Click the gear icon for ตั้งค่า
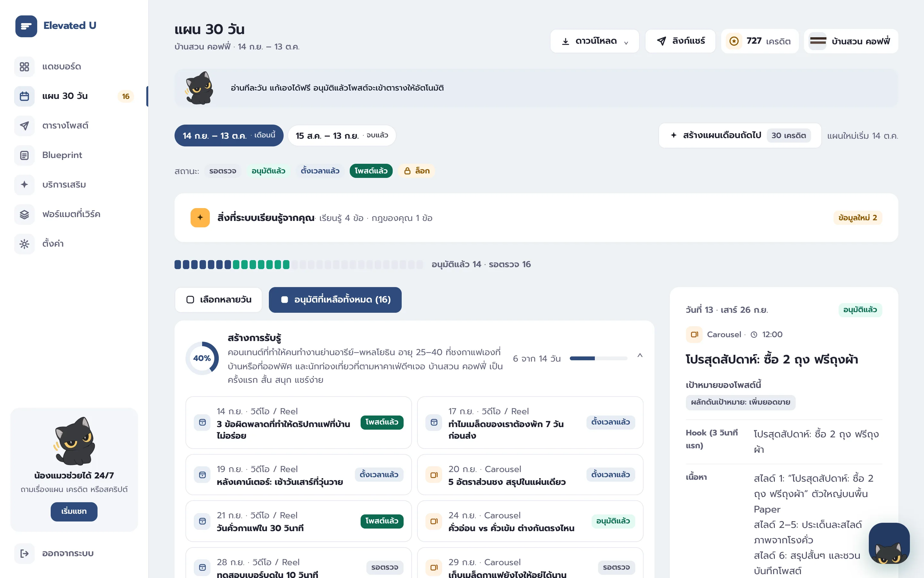The height and width of the screenshot is (578, 924). (x=24, y=244)
